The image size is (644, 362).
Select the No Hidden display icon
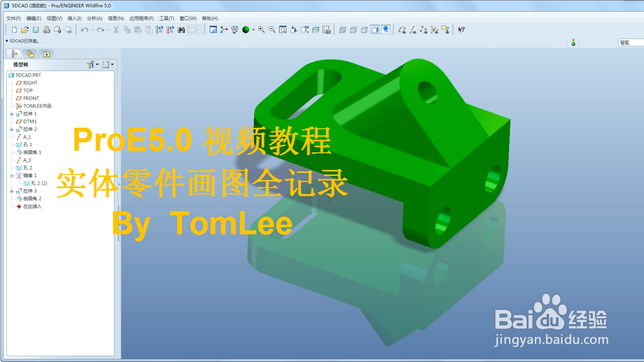[364, 30]
